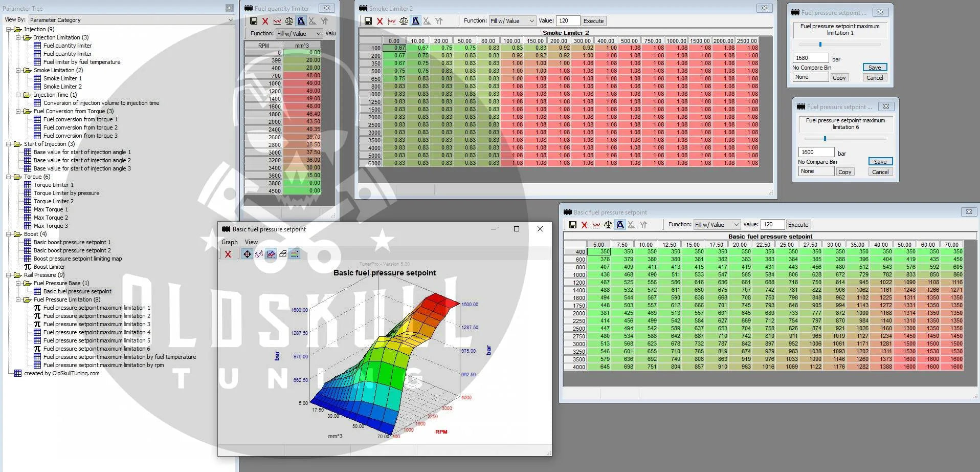Open the View By Parameter Category dropdown
This screenshot has height=472, width=980.
[x=131, y=20]
